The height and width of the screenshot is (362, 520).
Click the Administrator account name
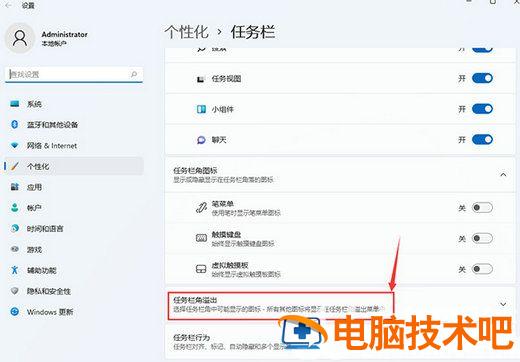click(x=64, y=34)
